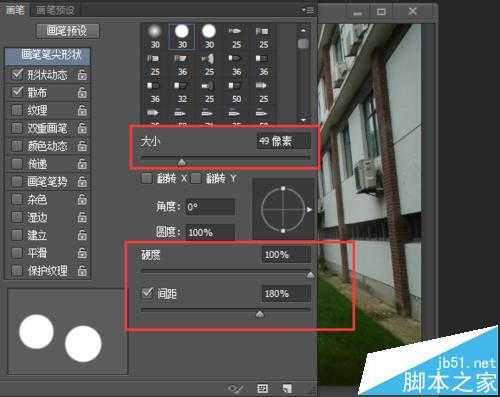Click the live brush tip preview toggle icon

pyautogui.click(x=236, y=388)
